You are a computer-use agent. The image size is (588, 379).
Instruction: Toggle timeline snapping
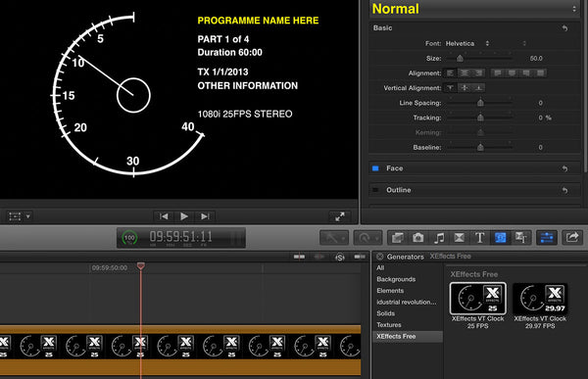(360, 257)
